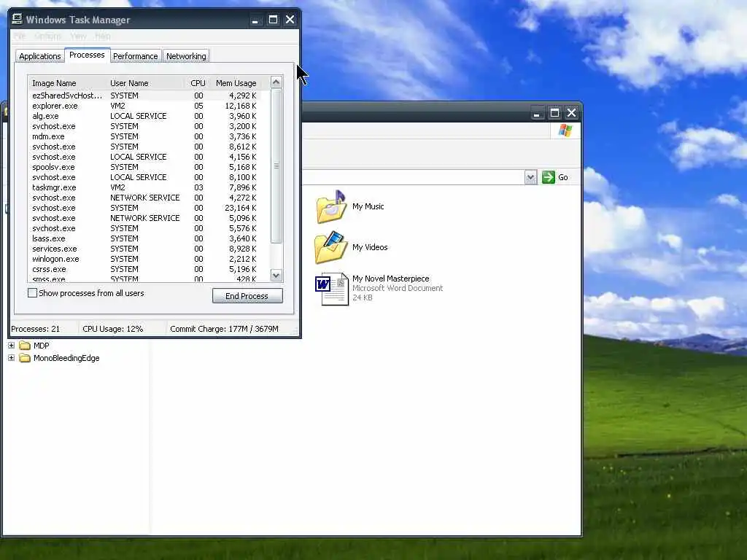This screenshot has width=747, height=560.
Task: Click the process list scroll down arrow
Action: point(276,275)
